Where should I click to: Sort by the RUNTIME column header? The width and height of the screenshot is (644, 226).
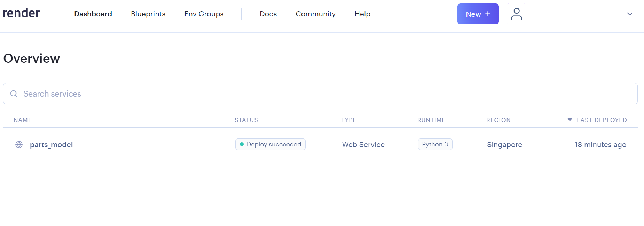pyautogui.click(x=431, y=120)
